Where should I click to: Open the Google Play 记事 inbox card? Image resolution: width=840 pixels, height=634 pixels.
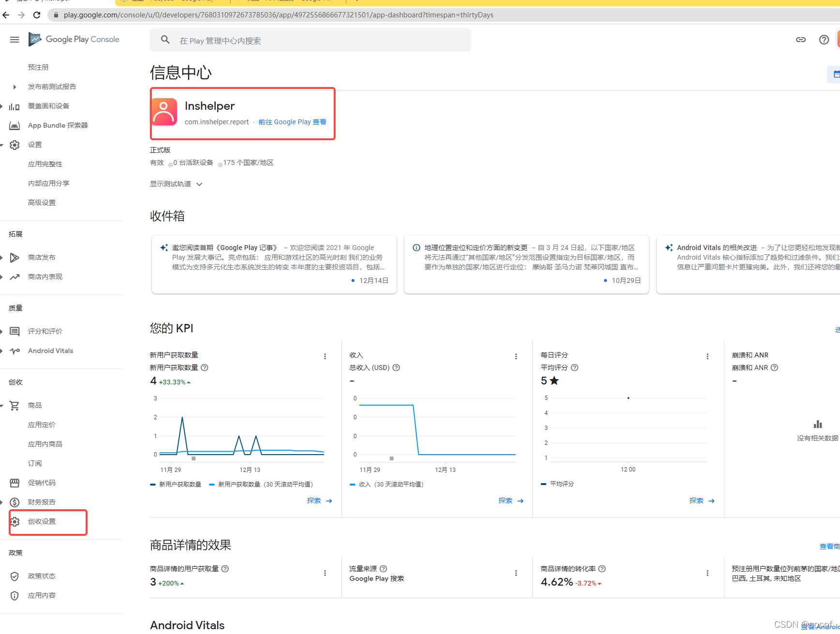[274, 265]
